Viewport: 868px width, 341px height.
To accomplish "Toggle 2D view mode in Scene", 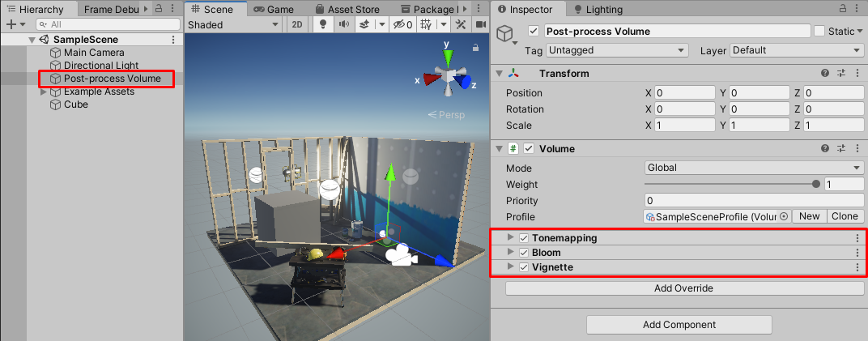I will pos(297,24).
